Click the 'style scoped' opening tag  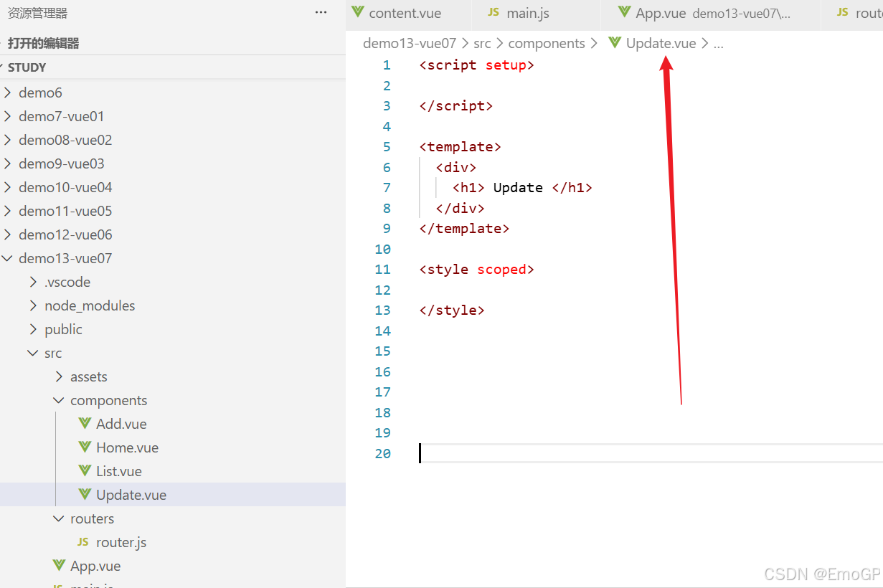click(x=477, y=270)
